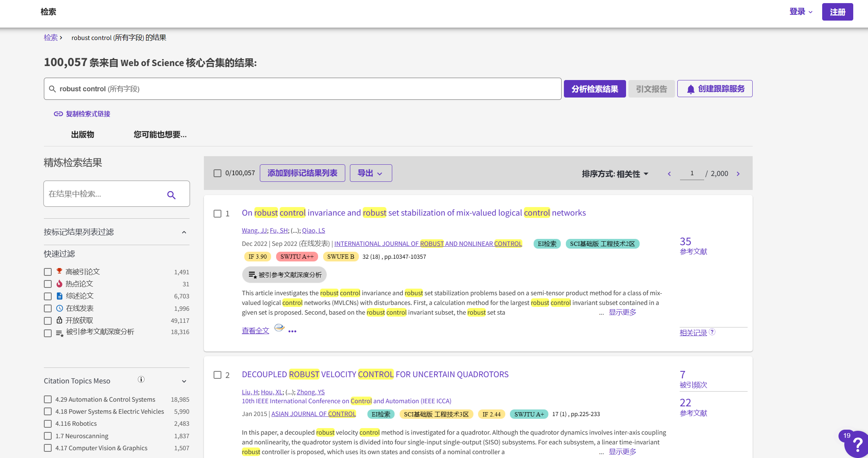Click the 引文报告 button
The height and width of the screenshot is (458, 868).
[x=651, y=89]
